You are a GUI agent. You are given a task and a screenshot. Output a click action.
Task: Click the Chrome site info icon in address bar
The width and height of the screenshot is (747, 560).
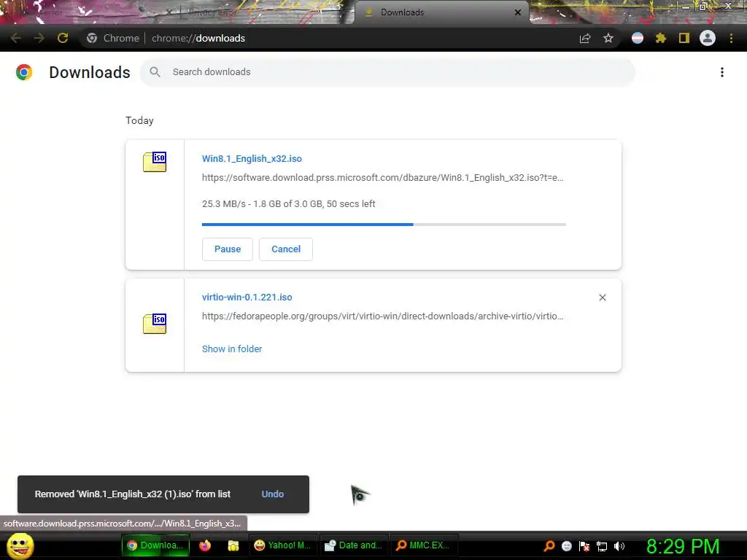pyautogui.click(x=92, y=38)
